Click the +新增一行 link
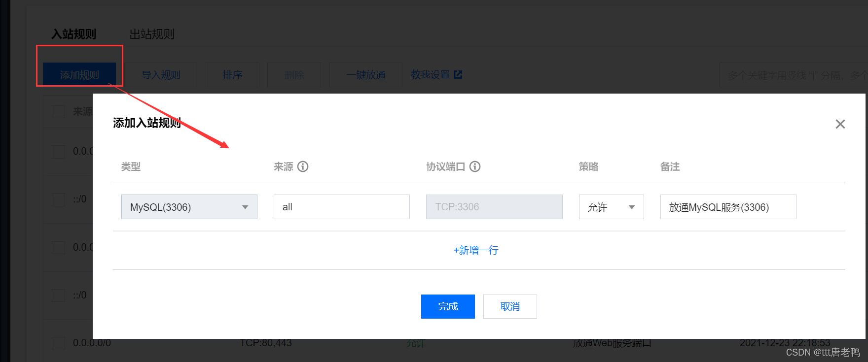 coord(476,250)
